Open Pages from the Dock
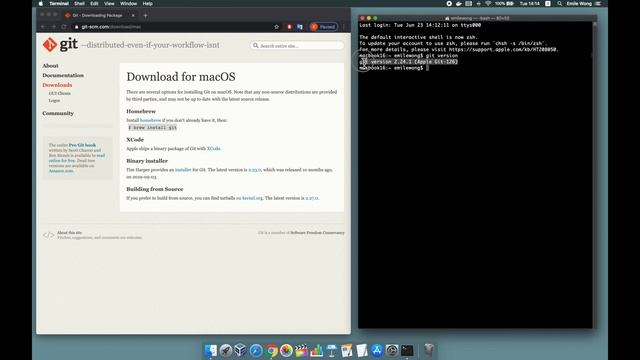The width and height of the screenshot is (640, 360). [347, 350]
